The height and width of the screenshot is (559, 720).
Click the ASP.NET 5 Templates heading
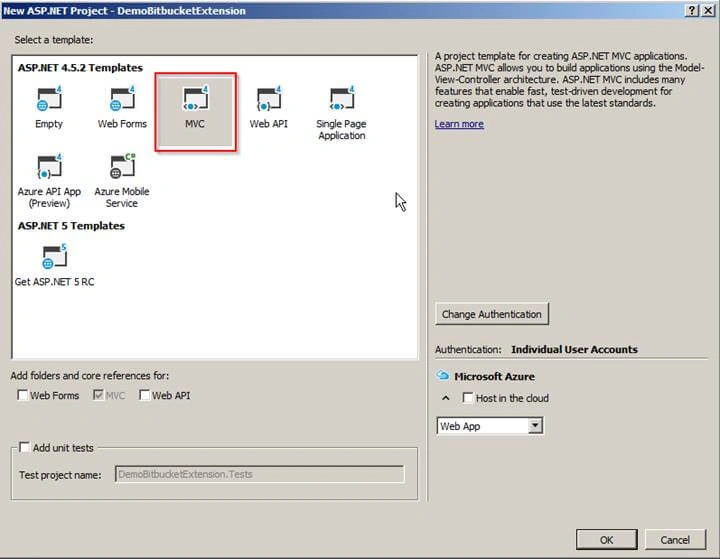pos(71,226)
